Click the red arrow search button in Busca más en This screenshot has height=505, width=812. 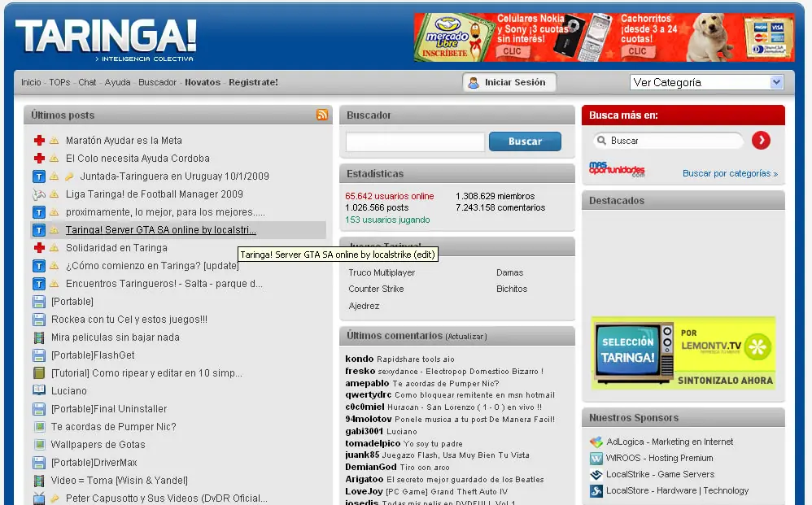coord(761,140)
